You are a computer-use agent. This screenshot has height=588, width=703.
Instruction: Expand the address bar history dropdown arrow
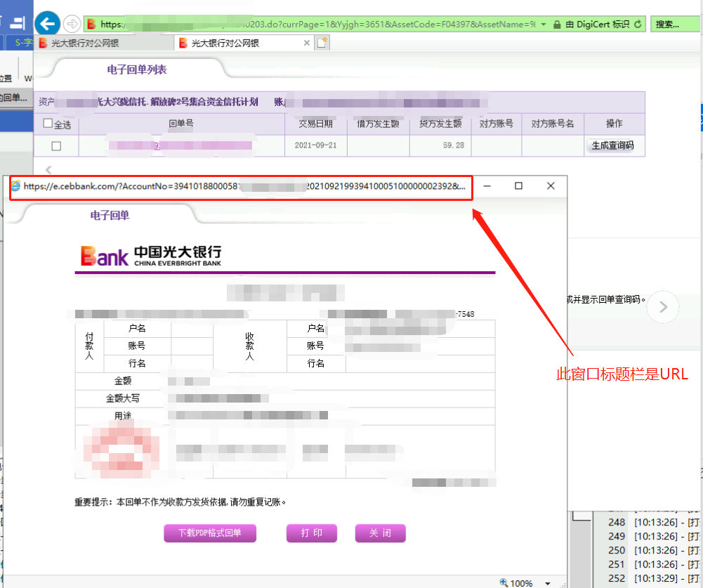click(x=544, y=24)
